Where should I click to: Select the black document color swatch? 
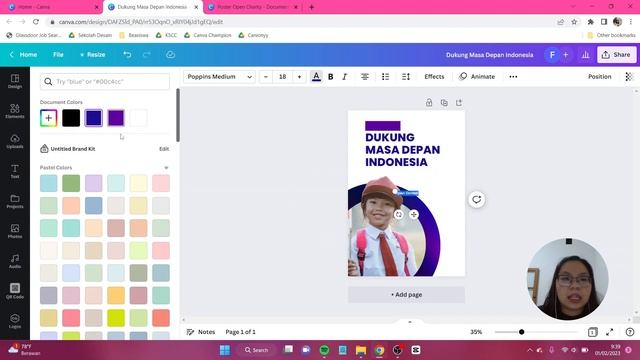[x=71, y=118]
